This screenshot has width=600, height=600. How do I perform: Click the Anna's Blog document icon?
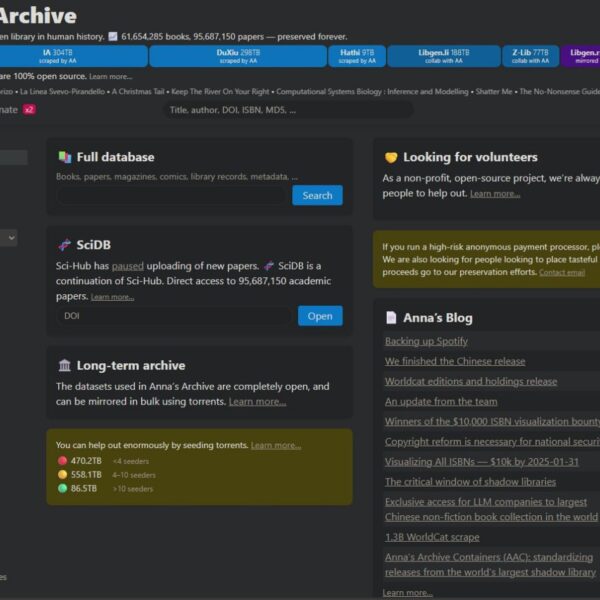(391, 318)
